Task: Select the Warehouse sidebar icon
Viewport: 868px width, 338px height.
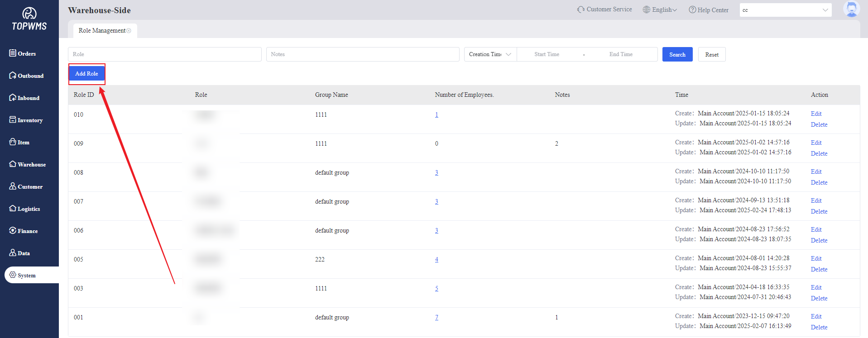Action: pos(13,164)
